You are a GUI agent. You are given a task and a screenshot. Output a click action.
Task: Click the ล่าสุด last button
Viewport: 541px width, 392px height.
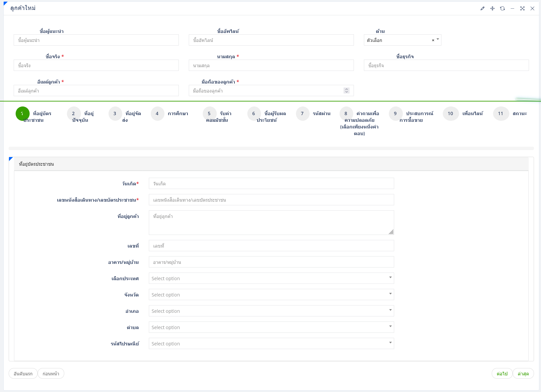pos(523,374)
